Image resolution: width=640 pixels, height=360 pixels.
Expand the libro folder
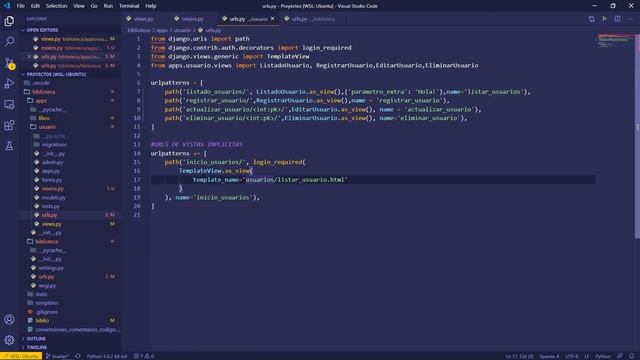[x=44, y=118]
